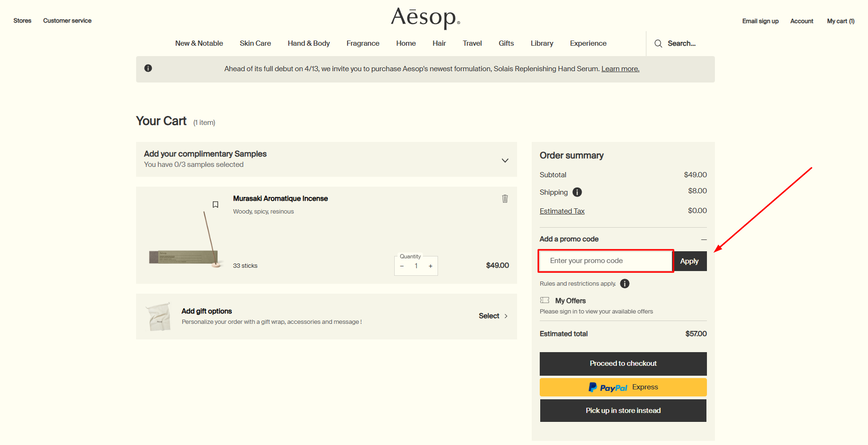868x445 pixels.
Task: Click the Search field
Action: 681,43
